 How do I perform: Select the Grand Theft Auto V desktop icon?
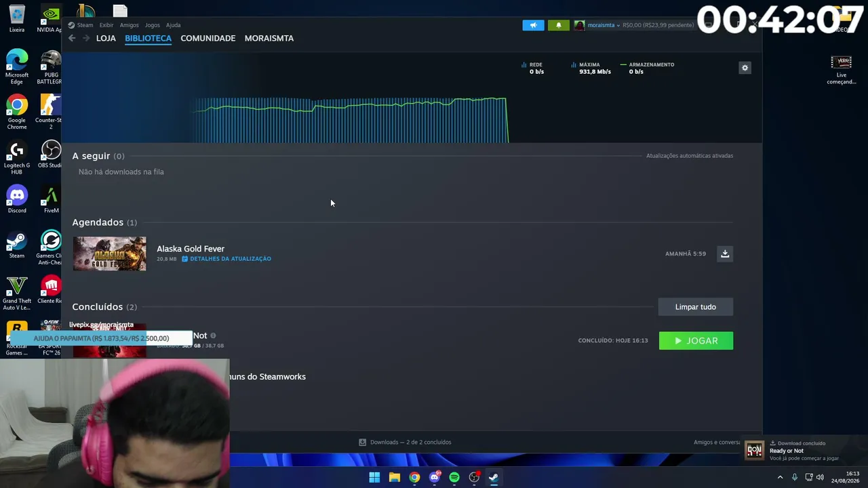tap(17, 293)
